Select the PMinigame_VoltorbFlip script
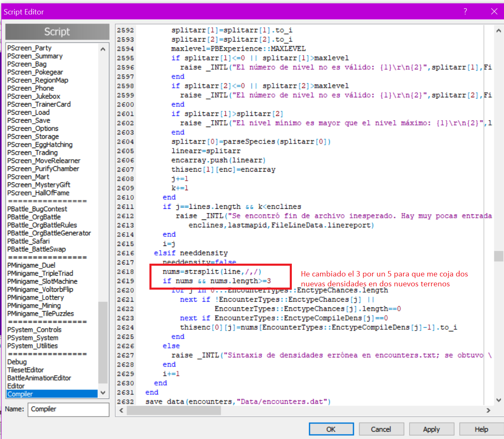This screenshot has width=504, height=439. click(40, 289)
